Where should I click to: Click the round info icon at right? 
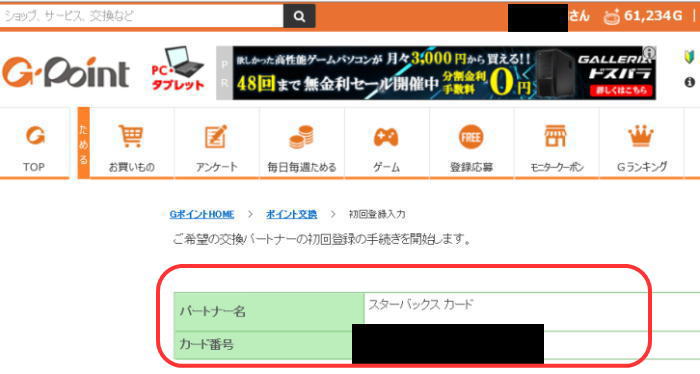tap(689, 82)
